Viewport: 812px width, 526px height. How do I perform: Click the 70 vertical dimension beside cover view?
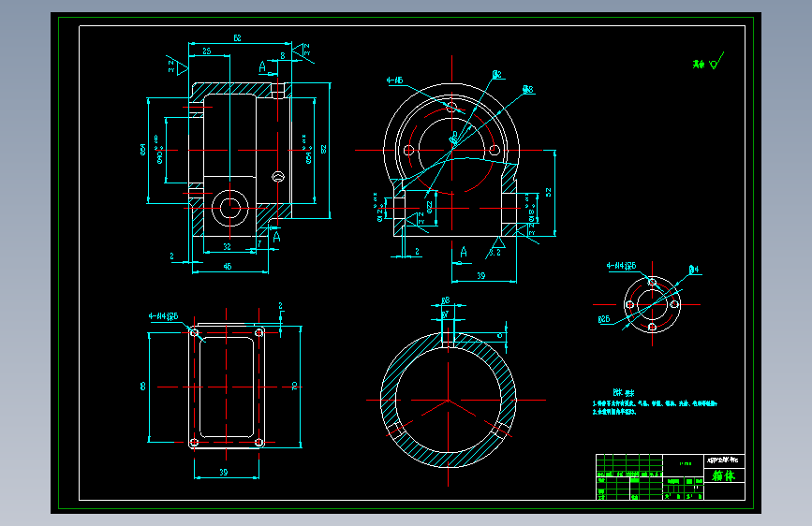click(295, 387)
